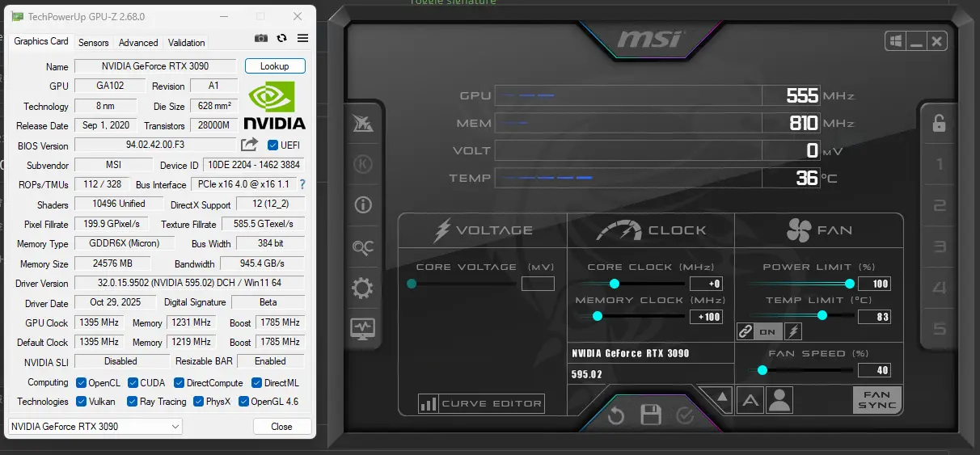Open the Afterburner hardware monitor icon
The image size is (980, 455).
(362, 328)
